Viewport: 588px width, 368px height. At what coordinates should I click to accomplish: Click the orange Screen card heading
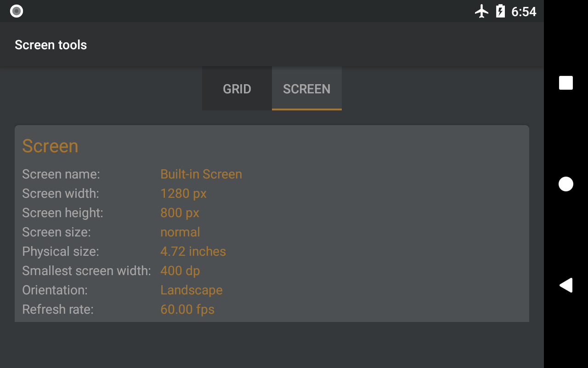pos(50,146)
